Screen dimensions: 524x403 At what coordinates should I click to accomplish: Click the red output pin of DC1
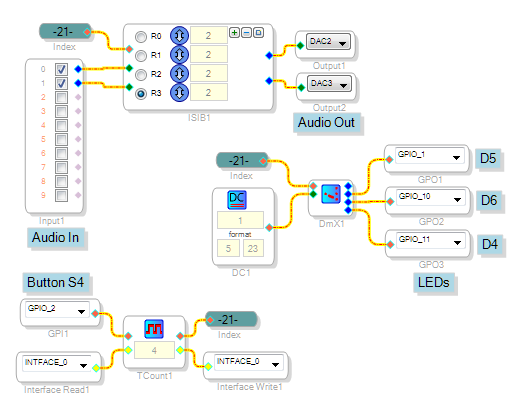pos(269,228)
